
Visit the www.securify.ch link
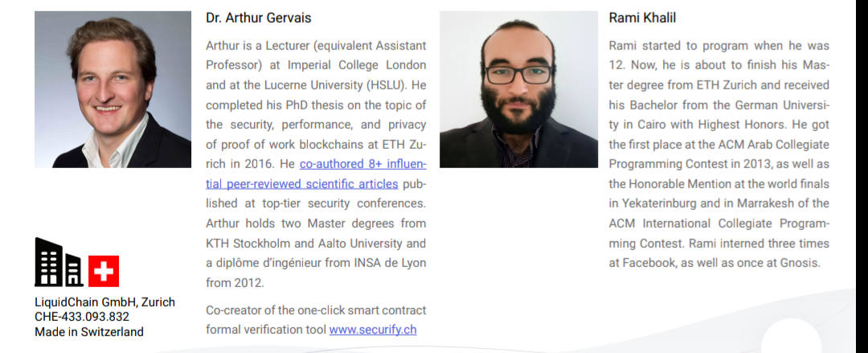tap(372, 329)
